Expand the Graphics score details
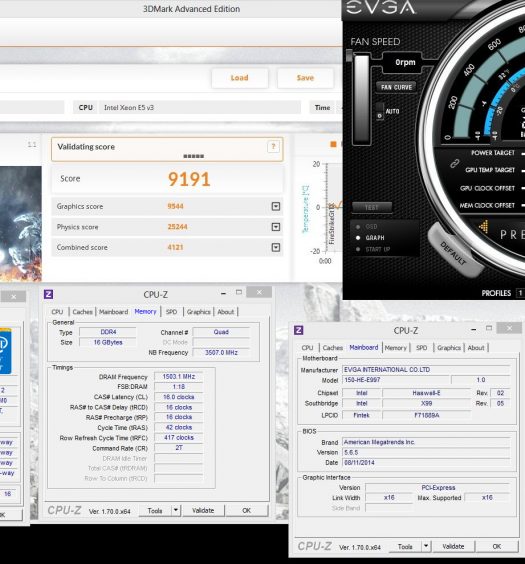 (x=276, y=206)
